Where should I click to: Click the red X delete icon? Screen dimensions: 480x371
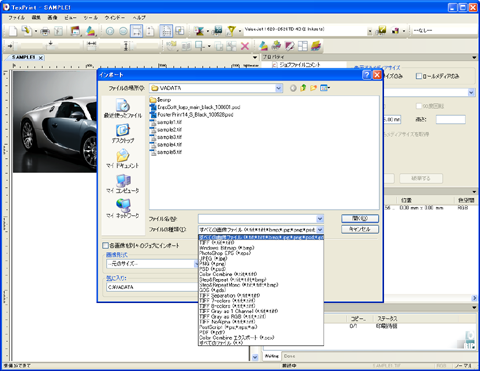click(245, 46)
